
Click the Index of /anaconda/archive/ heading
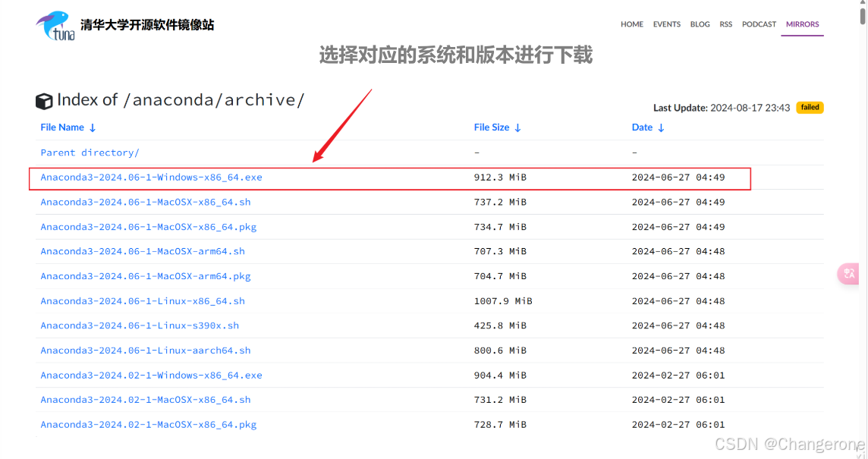tap(181, 100)
